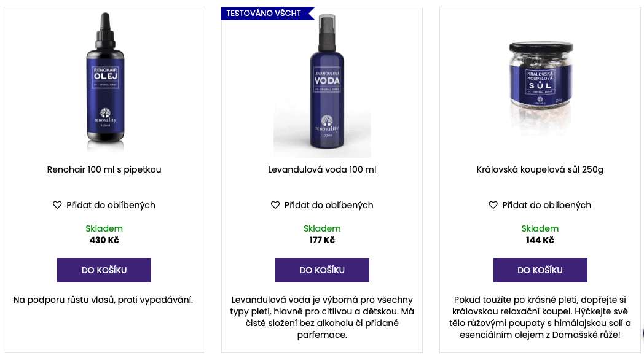This screenshot has width=644, height=358.
Task: Click the Renohair hair growth description text
Action: point(104,300)
